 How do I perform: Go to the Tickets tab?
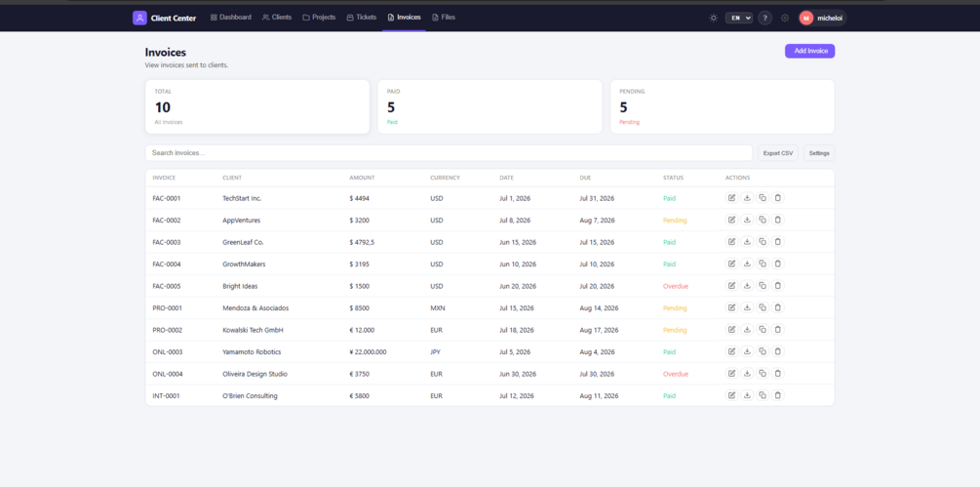click(361, 18)
